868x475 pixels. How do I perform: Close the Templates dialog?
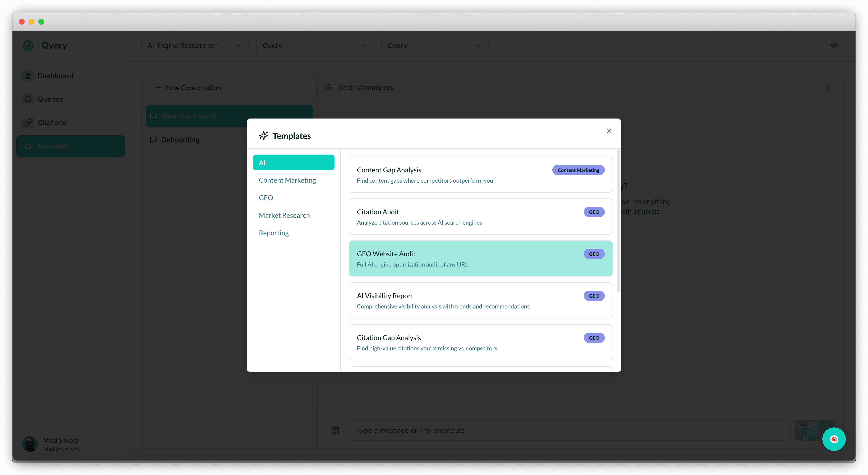tap(609, 131)
